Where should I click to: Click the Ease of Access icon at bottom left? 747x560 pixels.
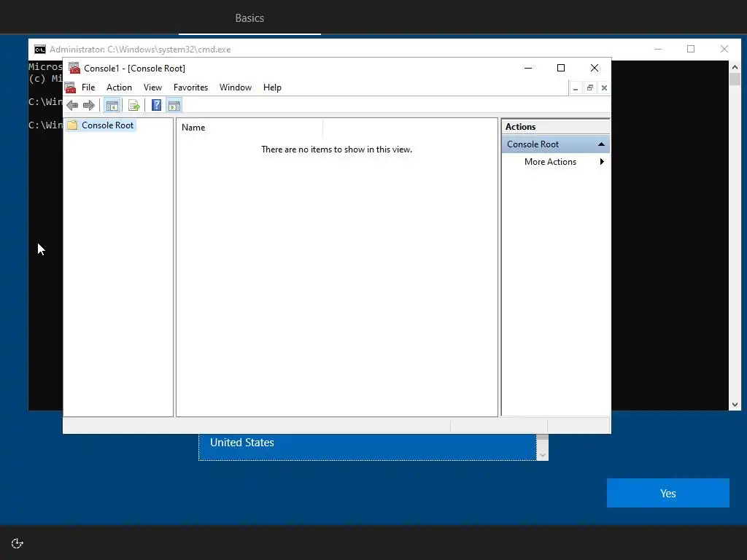(18, 543)
